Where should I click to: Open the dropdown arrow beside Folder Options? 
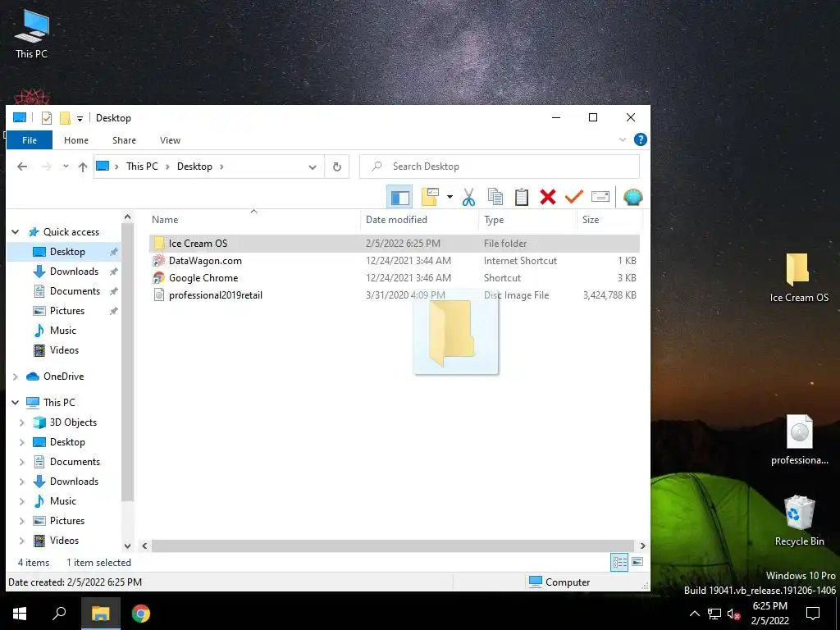[x=450, y=197]
